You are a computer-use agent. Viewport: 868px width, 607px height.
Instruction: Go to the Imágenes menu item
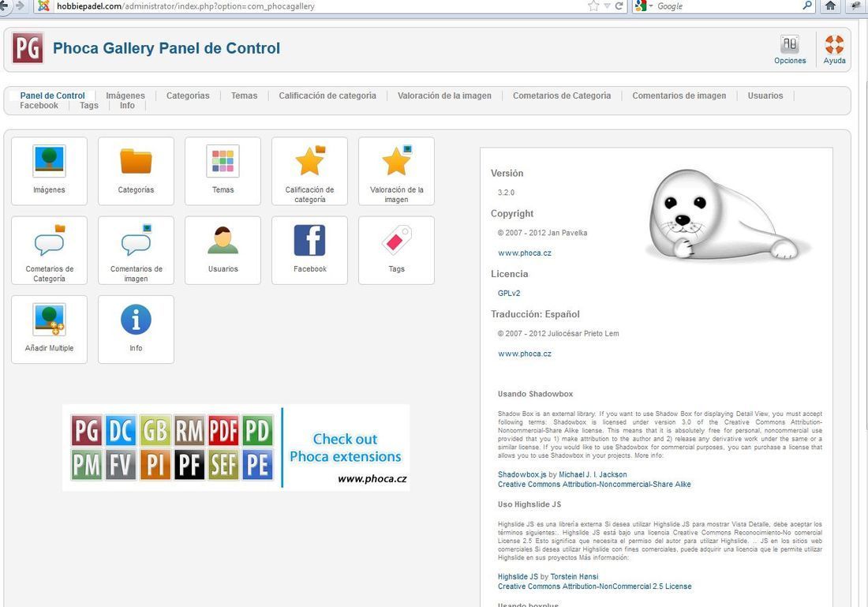[x=125, y=96]
